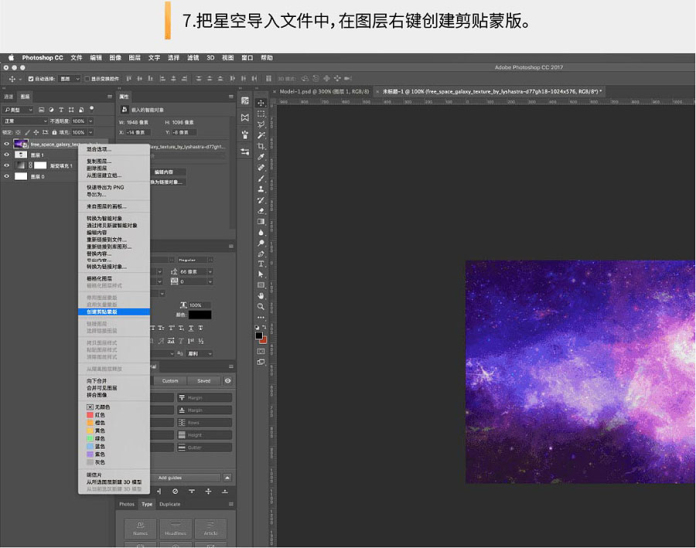Screen dimensions: 696x548
Task: Open the layer filter 类型 dropdown
Action: tap(19, 109)
